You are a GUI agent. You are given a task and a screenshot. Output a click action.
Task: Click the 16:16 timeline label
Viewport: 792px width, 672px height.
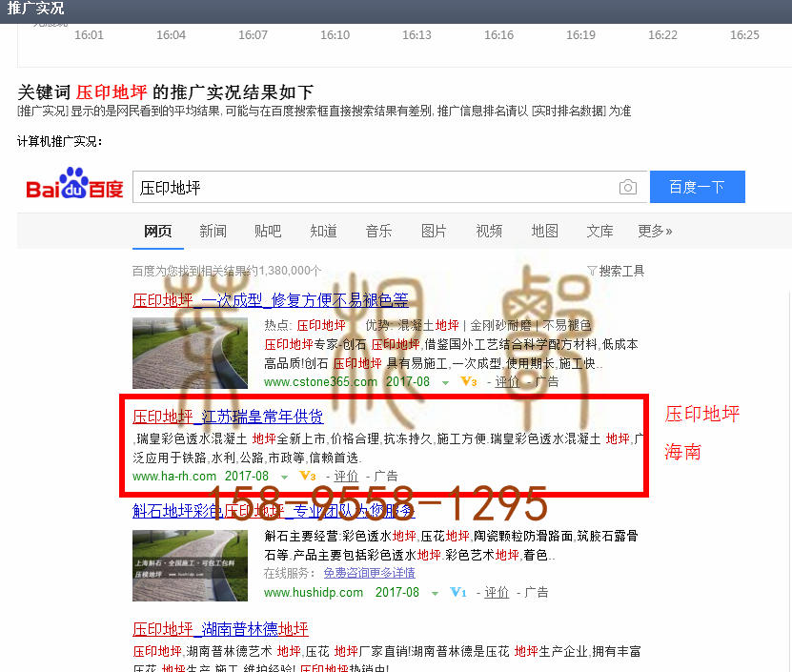499,35
